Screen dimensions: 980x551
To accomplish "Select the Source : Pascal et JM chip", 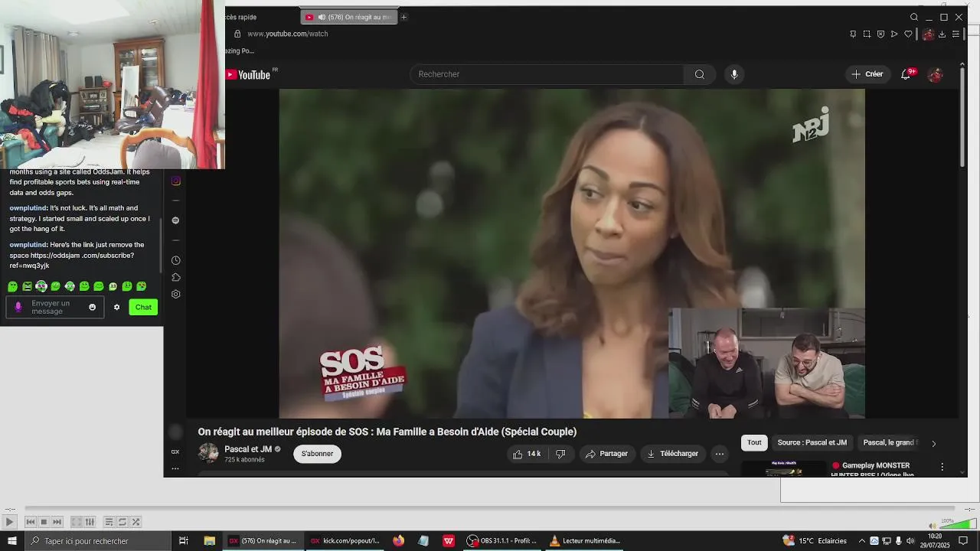I will pyautogui.click(x=812, y=442).
